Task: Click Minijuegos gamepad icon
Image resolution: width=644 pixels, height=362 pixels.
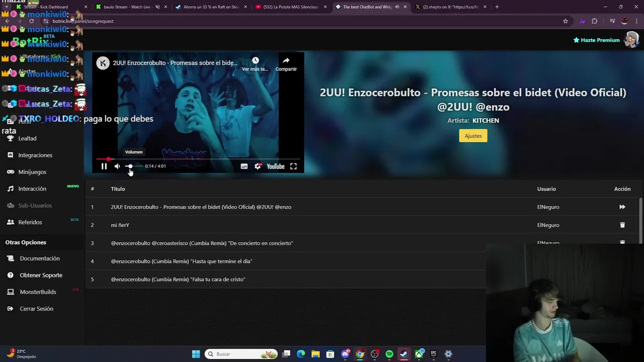Action: coord(10,172)
